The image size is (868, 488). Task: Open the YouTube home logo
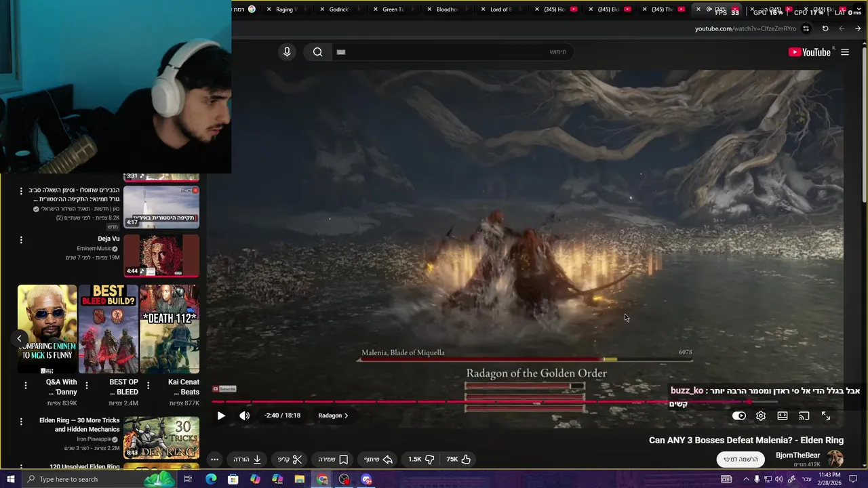tap(810, 52)
